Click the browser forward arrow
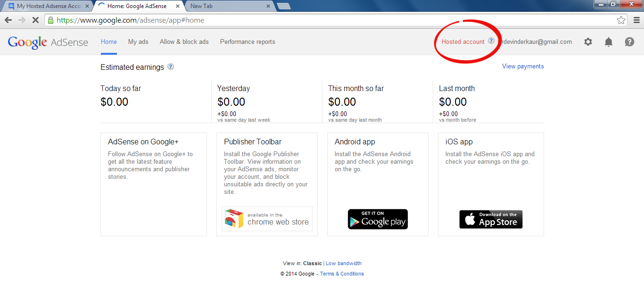The width and height of the screenshot is (644, 284). pos(22,20)
